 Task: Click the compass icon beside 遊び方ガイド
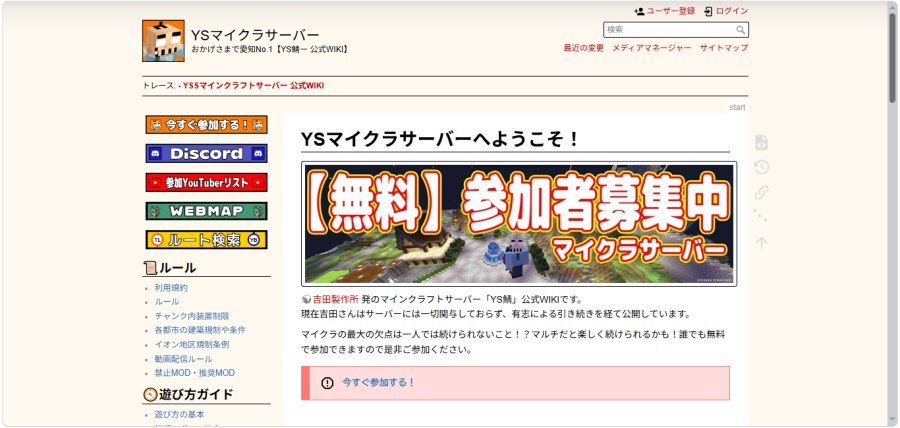coord(150,395)
